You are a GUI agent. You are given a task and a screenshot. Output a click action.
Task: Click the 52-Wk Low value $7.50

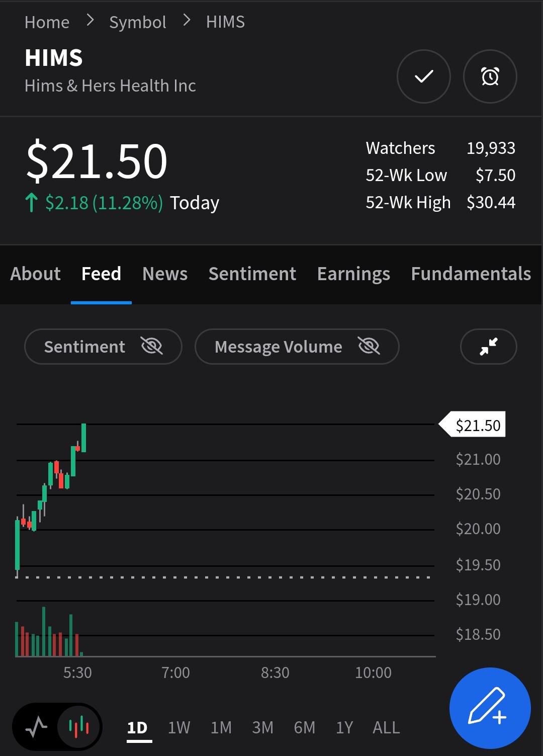click(495, 176)
